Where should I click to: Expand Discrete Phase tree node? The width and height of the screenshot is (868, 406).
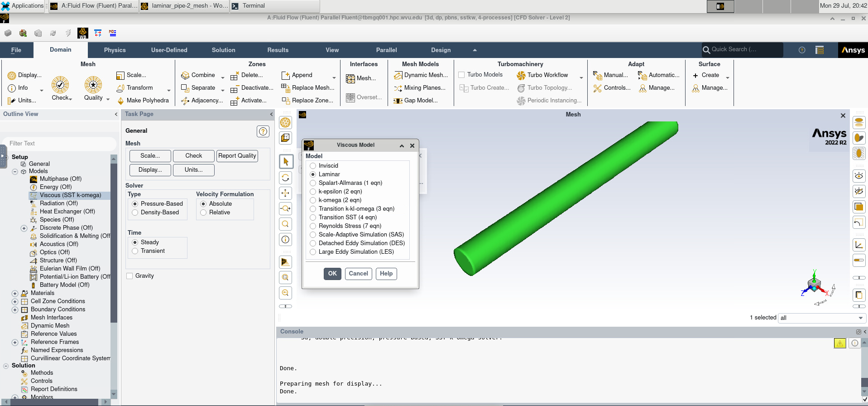coord(24,228)
